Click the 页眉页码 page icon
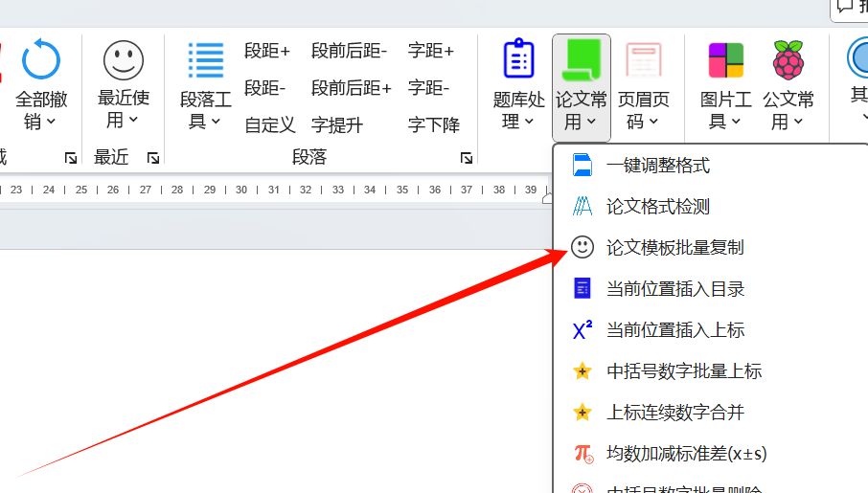Screen dimensions: 868x493 [643, 59]
